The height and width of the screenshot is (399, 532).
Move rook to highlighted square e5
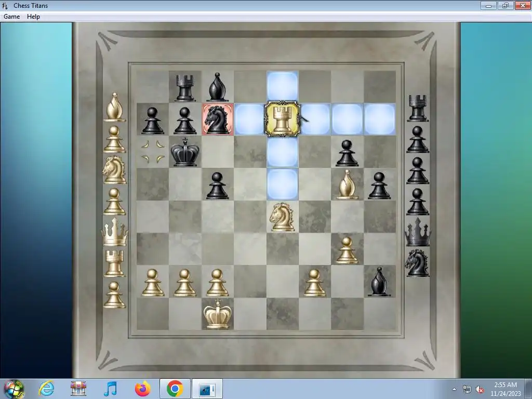[282, 184]
